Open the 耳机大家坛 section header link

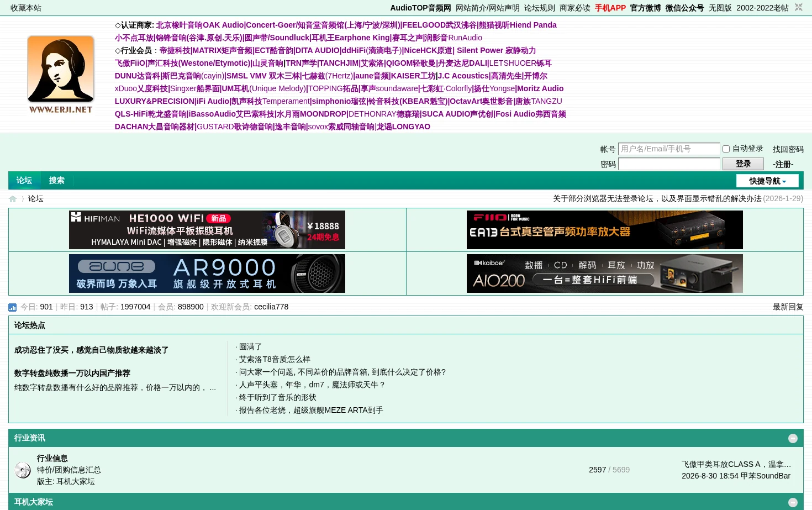click(34, 502)
